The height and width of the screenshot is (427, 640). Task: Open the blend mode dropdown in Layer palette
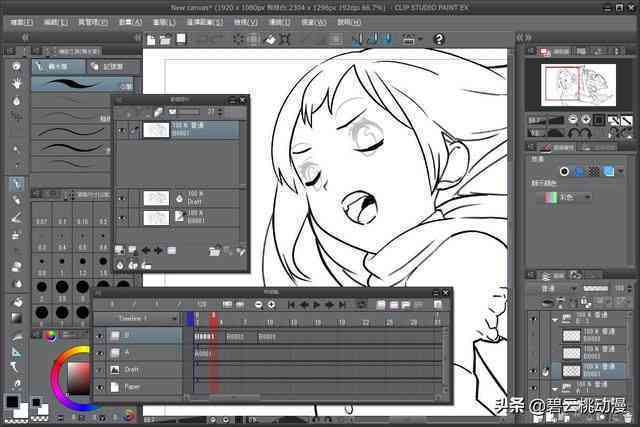[557, 289]
